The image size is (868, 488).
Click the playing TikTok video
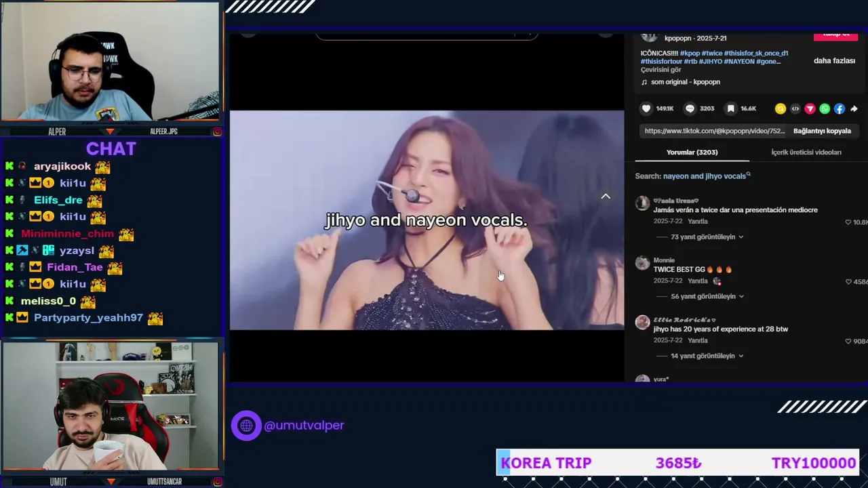click(427, 220)
